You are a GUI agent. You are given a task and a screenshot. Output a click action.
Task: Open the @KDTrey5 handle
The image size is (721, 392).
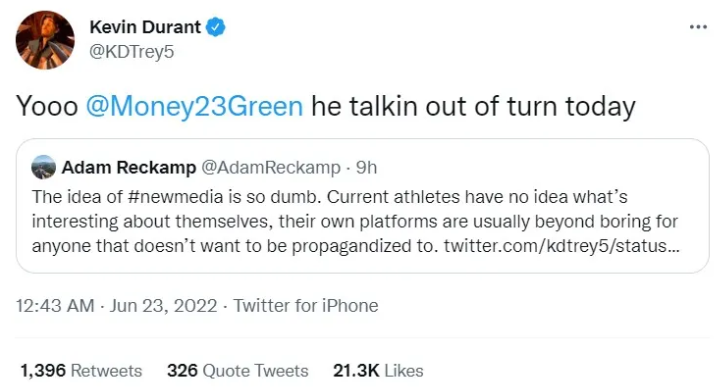[x=132, y=51]
